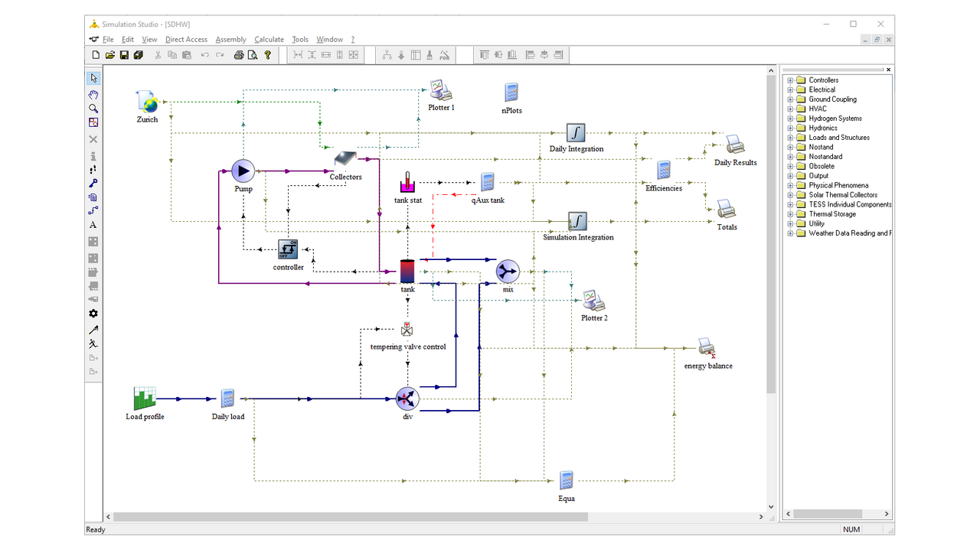Open the Edit menu

128,40
